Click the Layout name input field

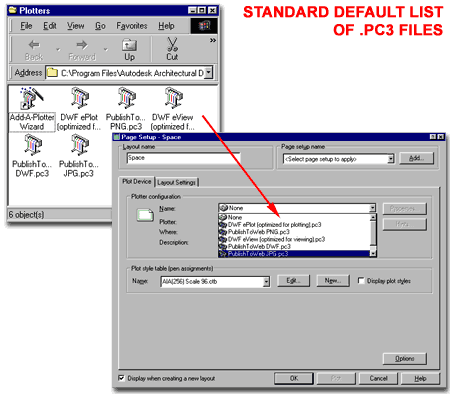183,158
